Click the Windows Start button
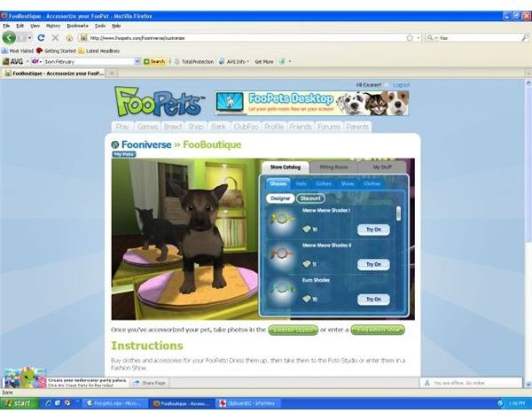The image size is (532, 413). [x=20, y=403]
